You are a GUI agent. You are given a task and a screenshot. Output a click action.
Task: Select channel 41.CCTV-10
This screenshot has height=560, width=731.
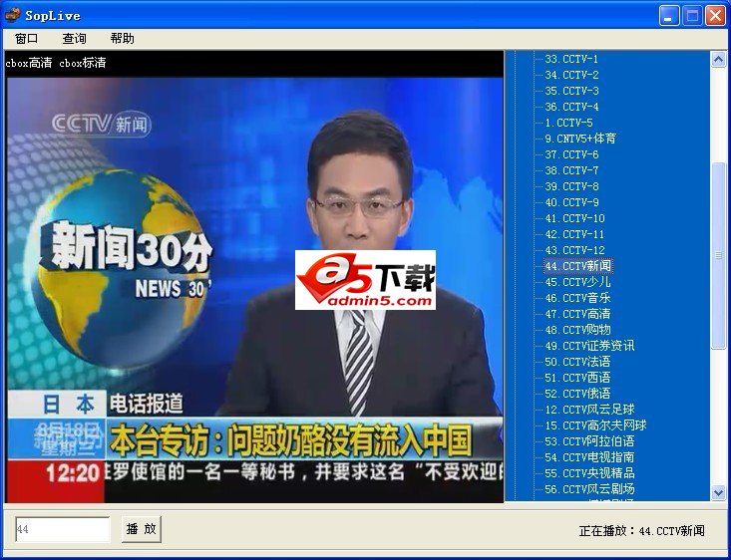pos(574,218)
